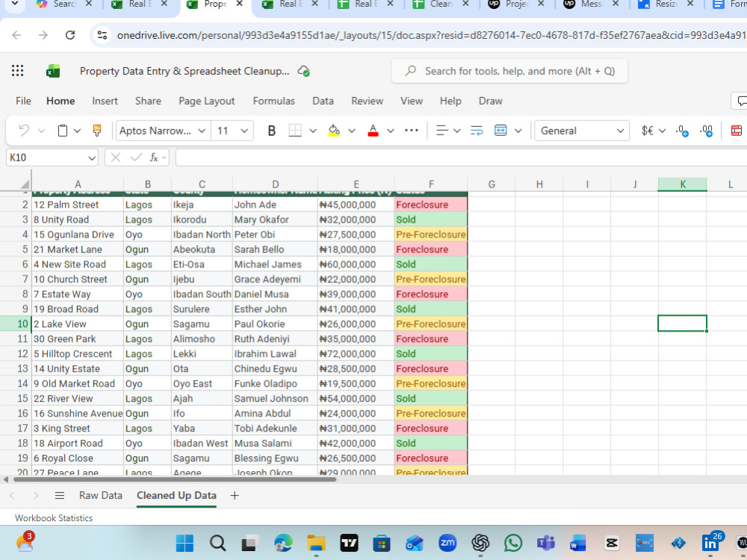This screenshot has height=560, width=747.
Task: Apply cell borders icon
Action: [295, 131]
